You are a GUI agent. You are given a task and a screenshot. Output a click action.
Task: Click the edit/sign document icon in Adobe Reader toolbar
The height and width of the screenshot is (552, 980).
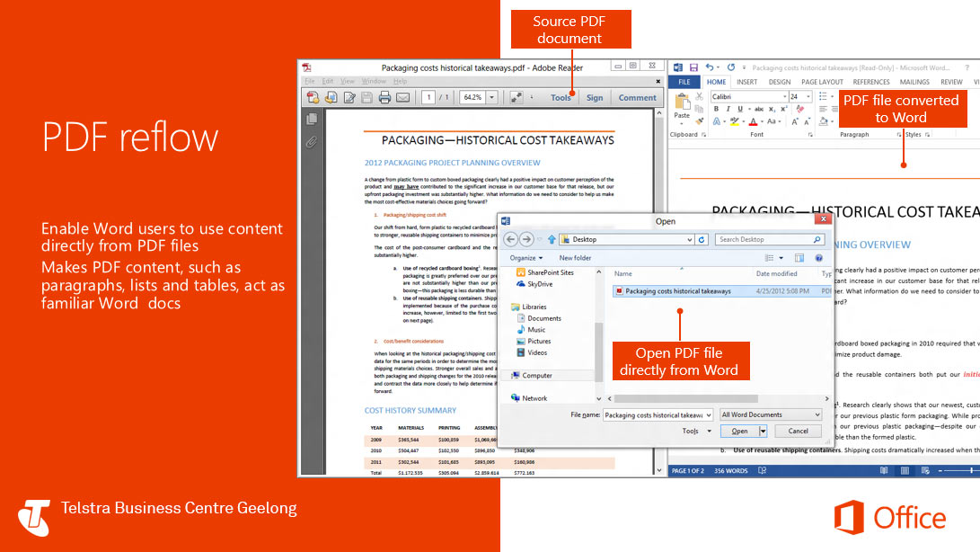coord(349,98)
